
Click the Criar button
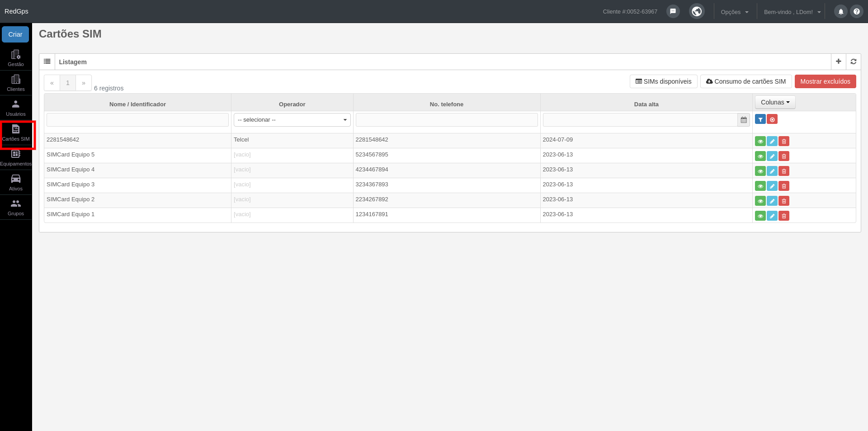coord(15,34)
